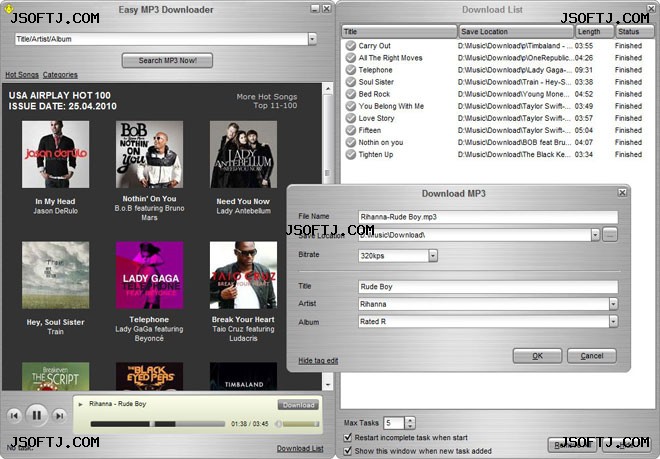Click the play indicator beside Rihanna - Rude Boy
660x459 pixels.
(x=80, y=404)
